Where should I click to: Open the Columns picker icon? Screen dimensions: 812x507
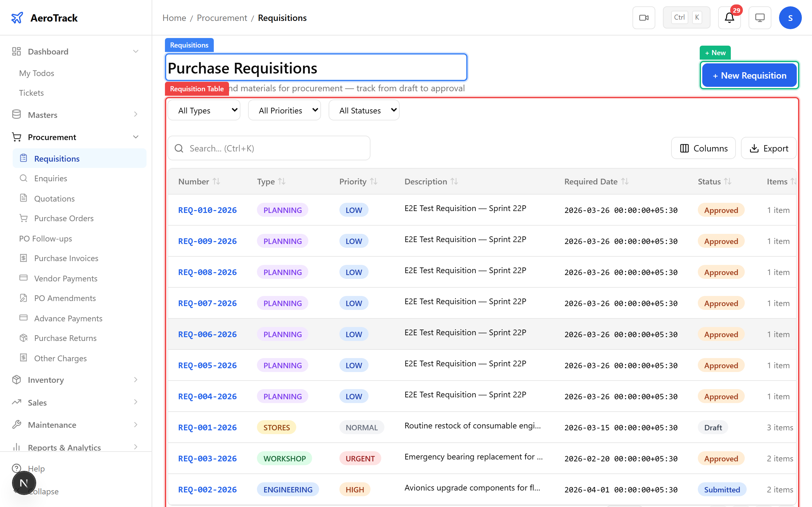(684, 148)
